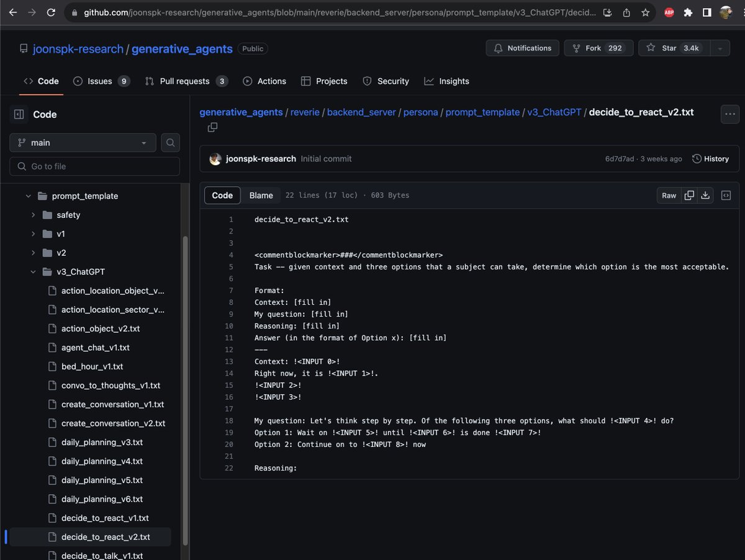
Task: Switch to the Insights tab
Action: coord(446,81)
